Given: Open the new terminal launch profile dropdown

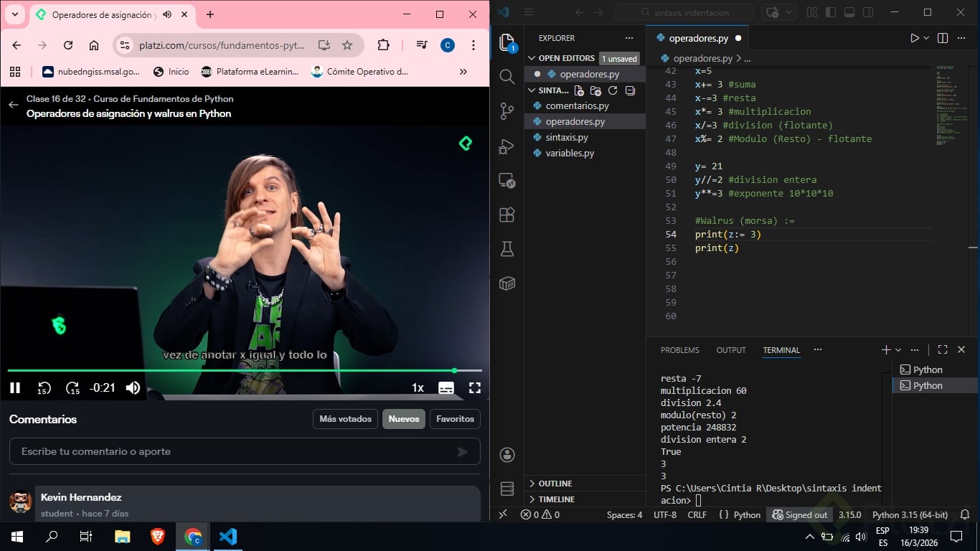Looking at the screenshot, I should click(x=898, y=350).
